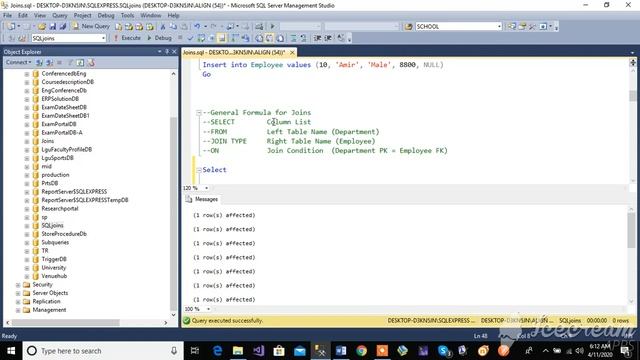Toggle Results to Grid option
Screen dimensions: 640x360
pyautogui.click(x=270, y=38)
